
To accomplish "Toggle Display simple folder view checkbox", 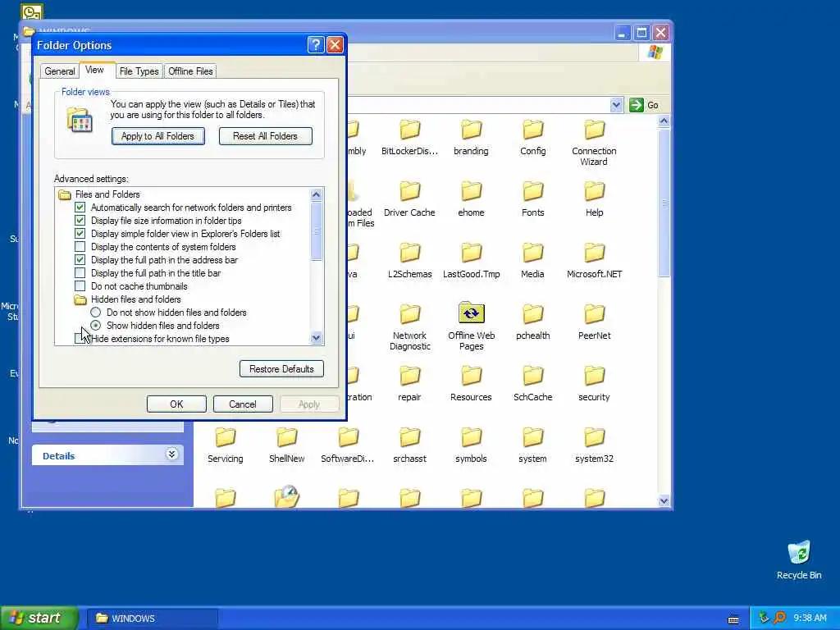I will (x=80, y=234).
